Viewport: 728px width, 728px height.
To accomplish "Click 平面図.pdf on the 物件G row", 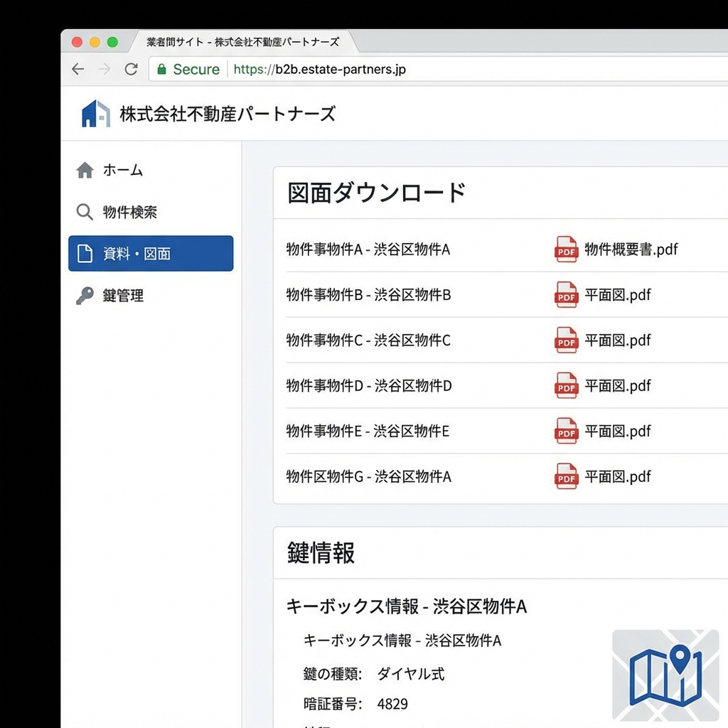I will (x=618, y=477).
